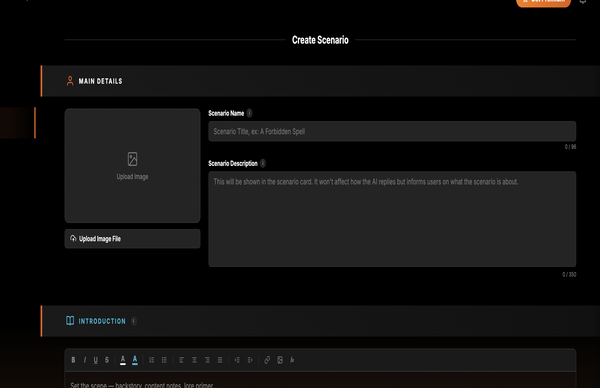This screenshot has height=388, width=600.
Task: Click the orange button at top right
Action: coord(543,2)
